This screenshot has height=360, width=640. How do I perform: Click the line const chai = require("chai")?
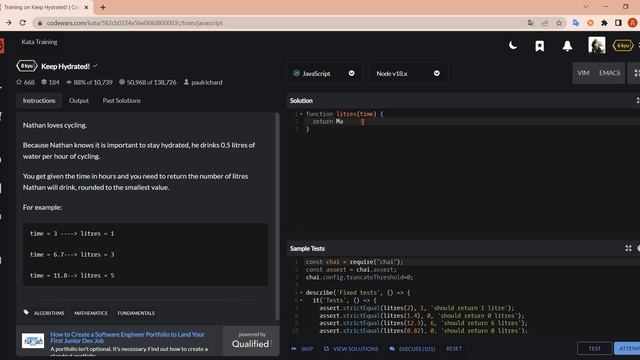pyautogui.click(x=354, y=262)
